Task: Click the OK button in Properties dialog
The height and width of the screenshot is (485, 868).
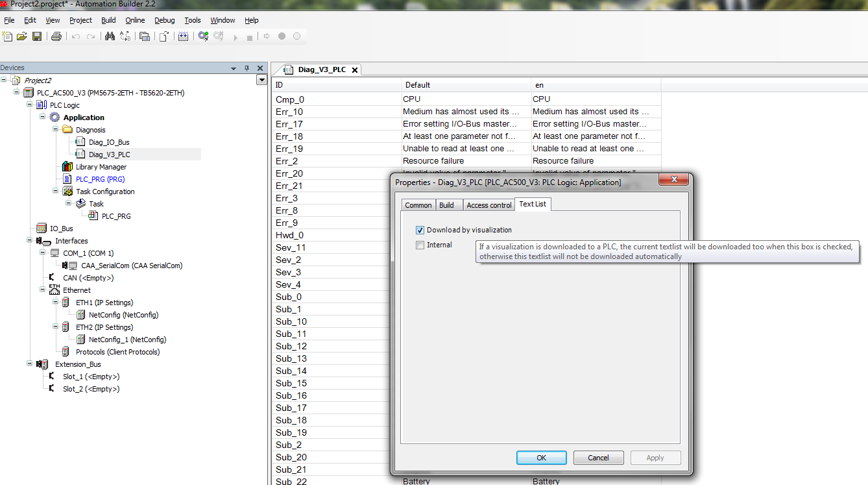Action: click(x=541, y=457)
